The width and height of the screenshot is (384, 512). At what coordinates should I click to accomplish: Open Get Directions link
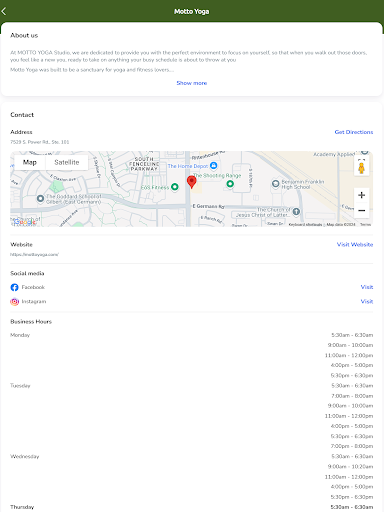pos(354,132)
